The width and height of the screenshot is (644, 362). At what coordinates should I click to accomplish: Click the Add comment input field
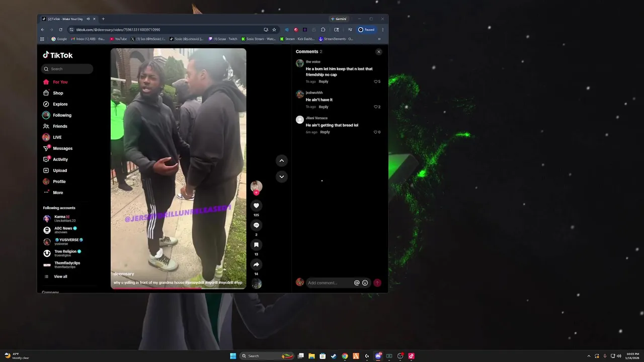[x=330, y=283]
